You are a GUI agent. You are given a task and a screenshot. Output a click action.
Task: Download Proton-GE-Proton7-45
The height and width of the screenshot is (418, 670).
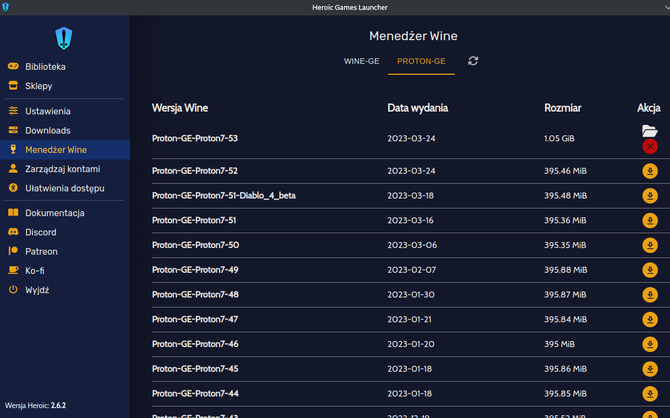(x=650, y=369)
